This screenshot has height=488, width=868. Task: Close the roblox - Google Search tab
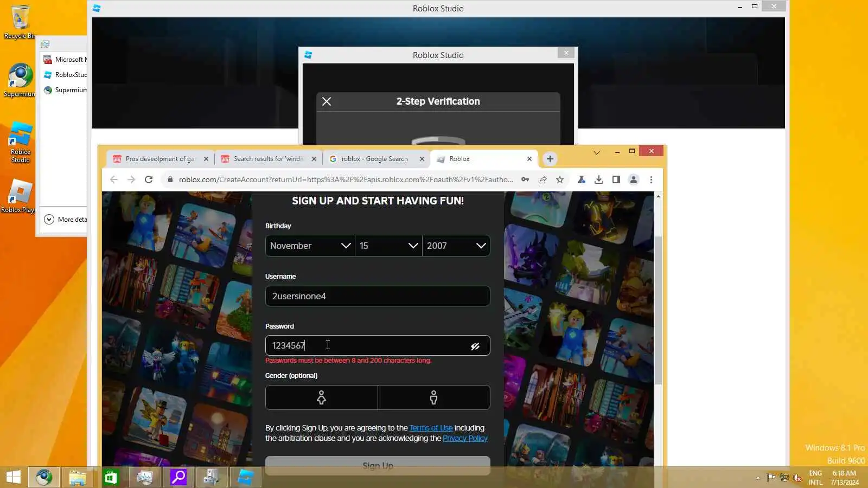point(422,159)
